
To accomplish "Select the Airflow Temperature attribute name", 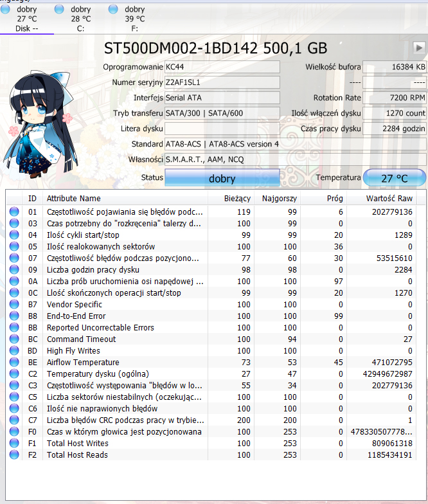I will click(x=83, y=363).
